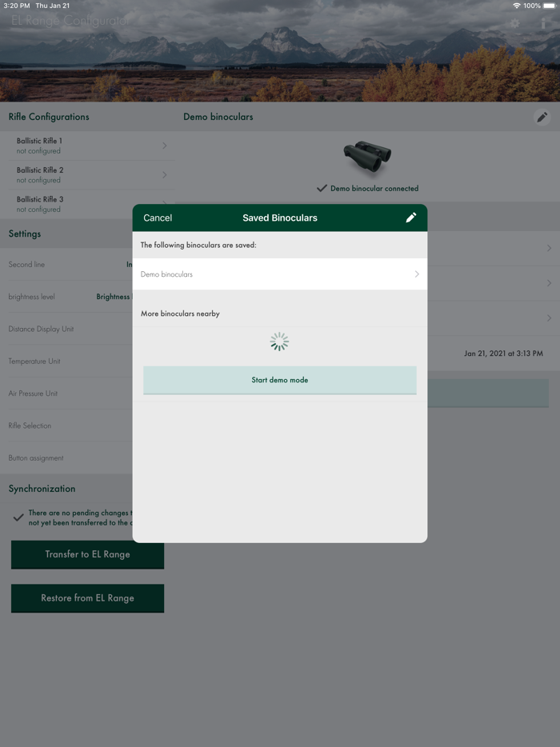This screenshot has height=747, width=560.
Task: Click the Rifle Configurations heading
Action: pyautogui.click(x=49, y=117)
